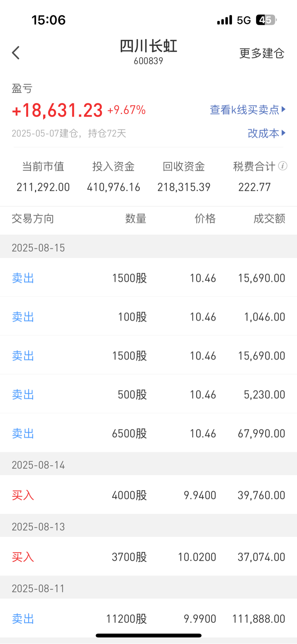Open the 卖出 row for 11200股
The height and width of the screenshot is (644, 297).
tap(148, 618)
